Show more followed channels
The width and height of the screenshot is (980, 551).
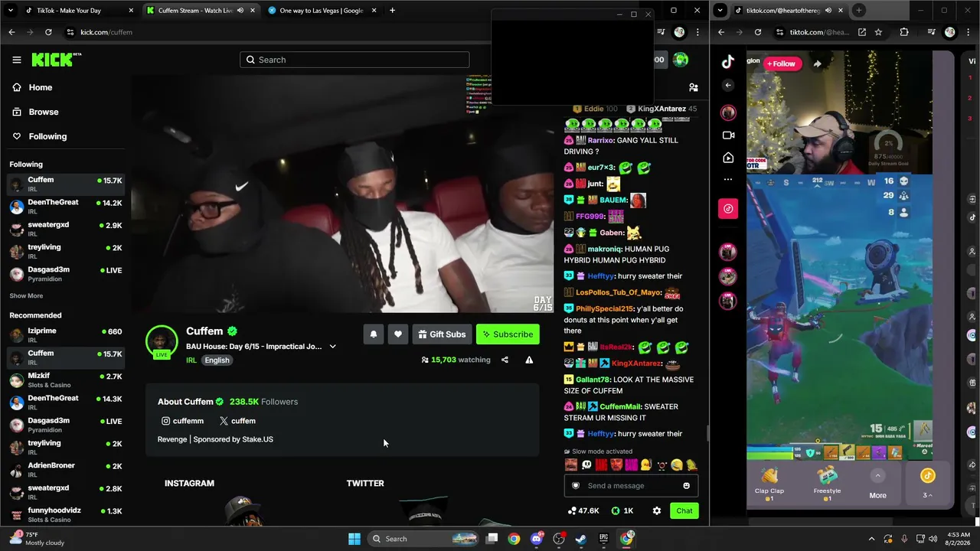click(26, 296)
